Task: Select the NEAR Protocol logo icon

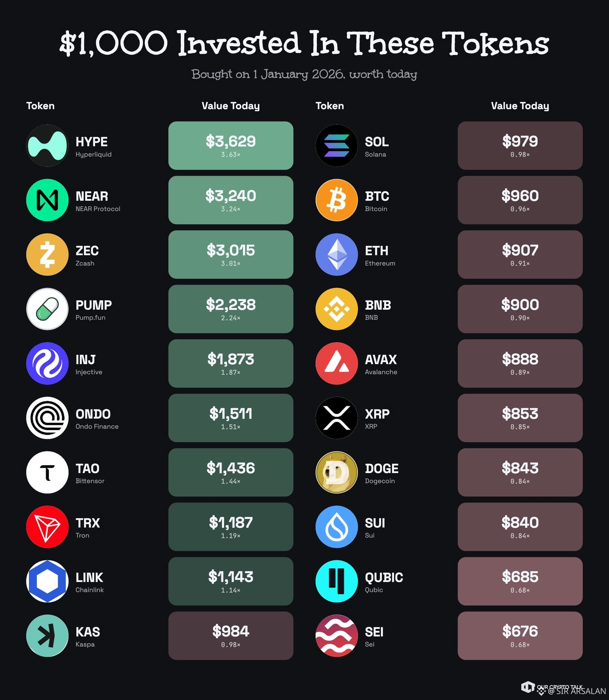Action: pos(47,200)
